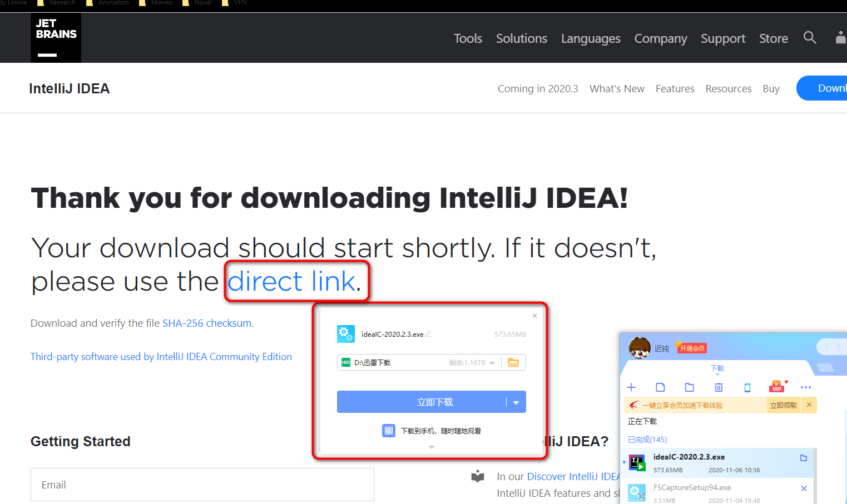Select FSCaptureSetup94.exe in completed list
This screenshot has width=847, height=504.
coord(716,492)
